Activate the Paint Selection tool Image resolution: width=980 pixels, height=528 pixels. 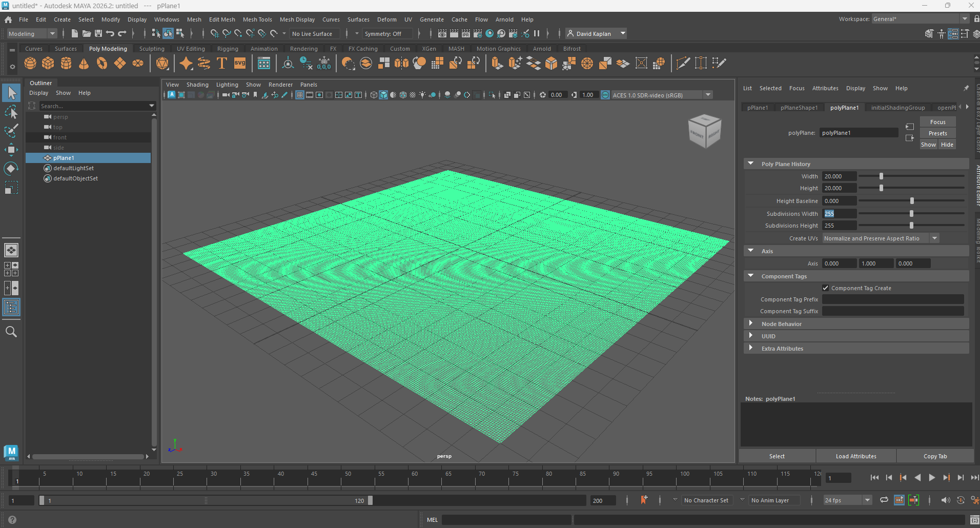tap(11, 131)
